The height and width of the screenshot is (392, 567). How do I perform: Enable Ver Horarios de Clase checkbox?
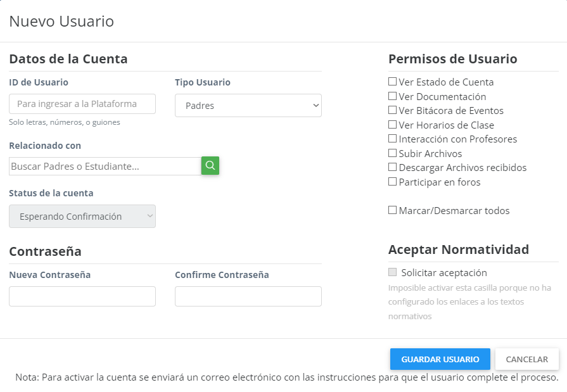point(393,125)
